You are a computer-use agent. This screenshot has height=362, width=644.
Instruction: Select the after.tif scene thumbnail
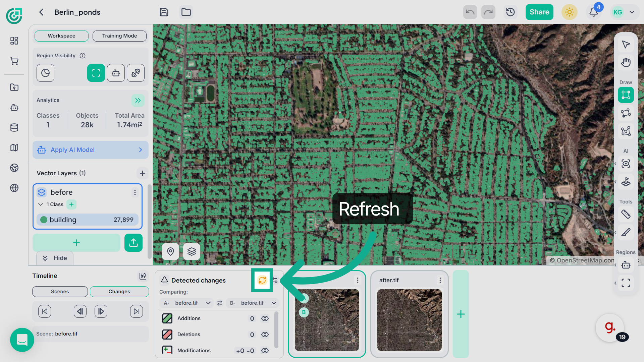[x=409, y=320]
